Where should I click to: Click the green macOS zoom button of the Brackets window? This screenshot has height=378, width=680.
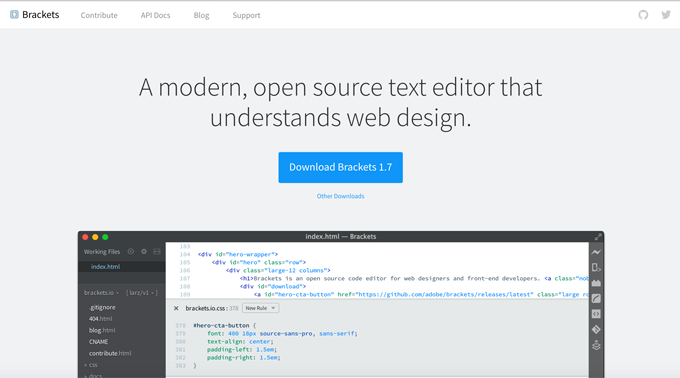coord(105,237)
